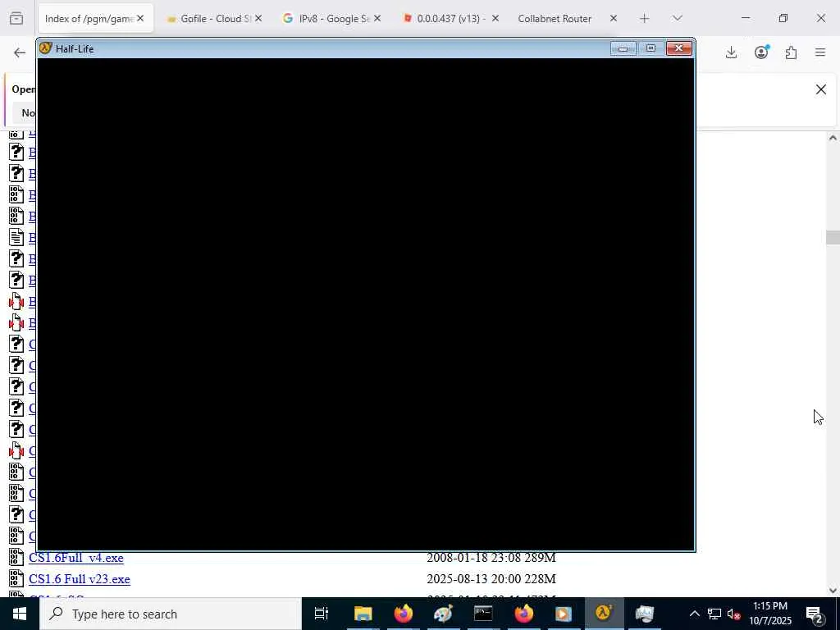This screenshot has height=630, width=840.
Task: Open the Gofile - Cloud Storage tab
Action: pyautogui.click(x=214, y=19)
